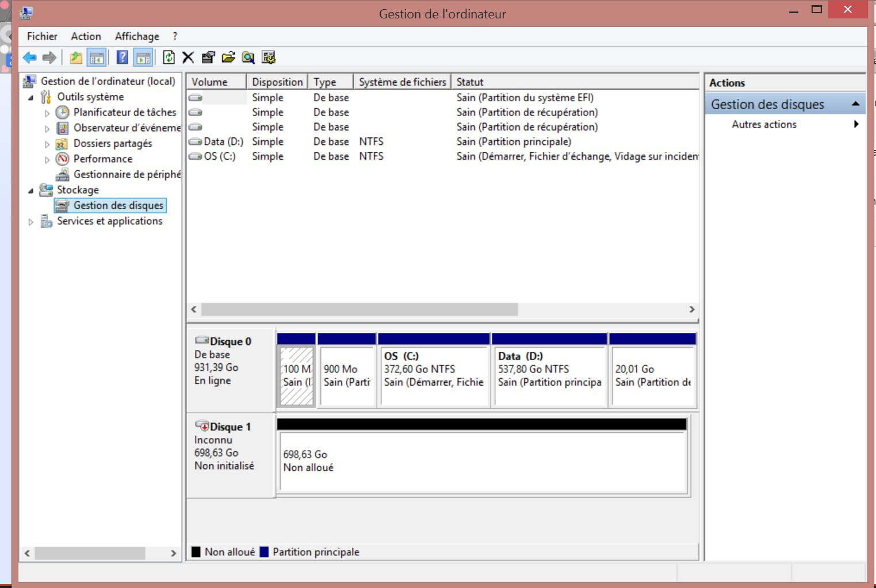The image size is (876, 588).
Task: Sort by the Statut column header
Action: [x=575, y=82]
